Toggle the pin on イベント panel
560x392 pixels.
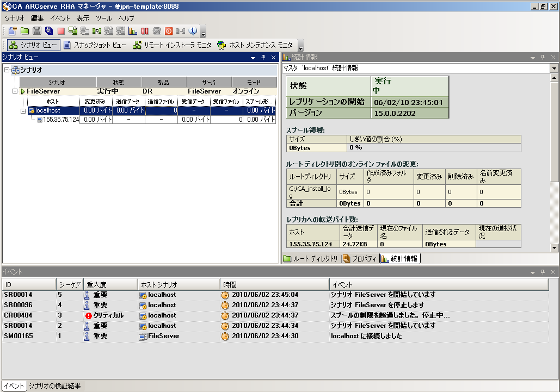pyautogui.click(x=543, y=271)
